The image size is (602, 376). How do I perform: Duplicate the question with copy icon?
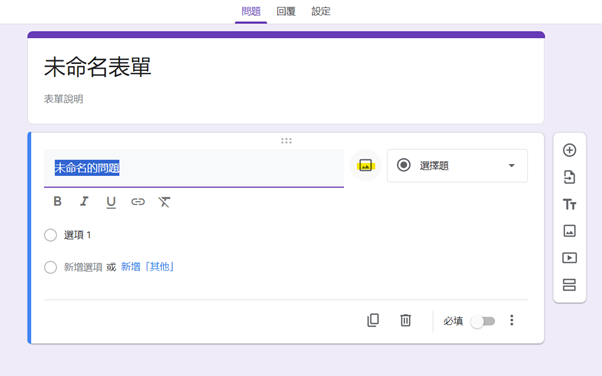point(373,320)
